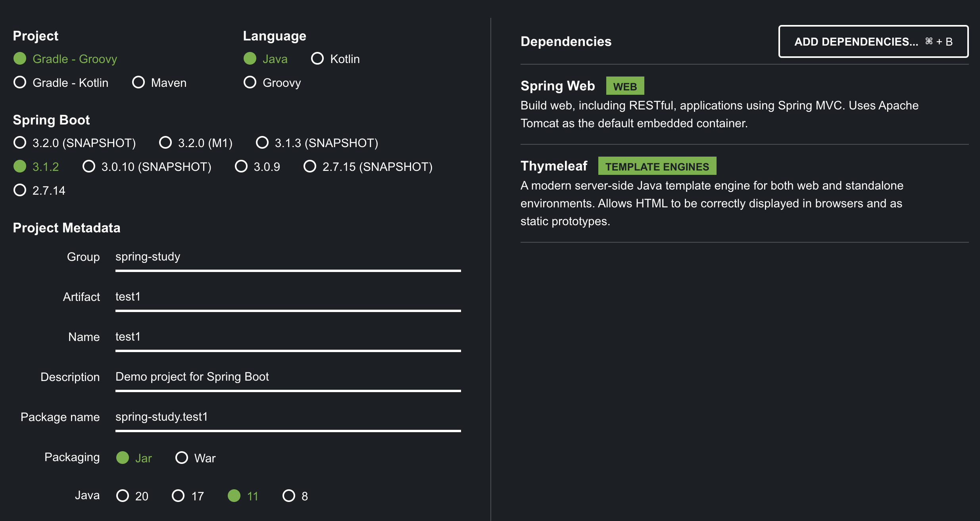
Task: Choose Spring Boot version 2.7.14
Action: click(x=39, y=190)
